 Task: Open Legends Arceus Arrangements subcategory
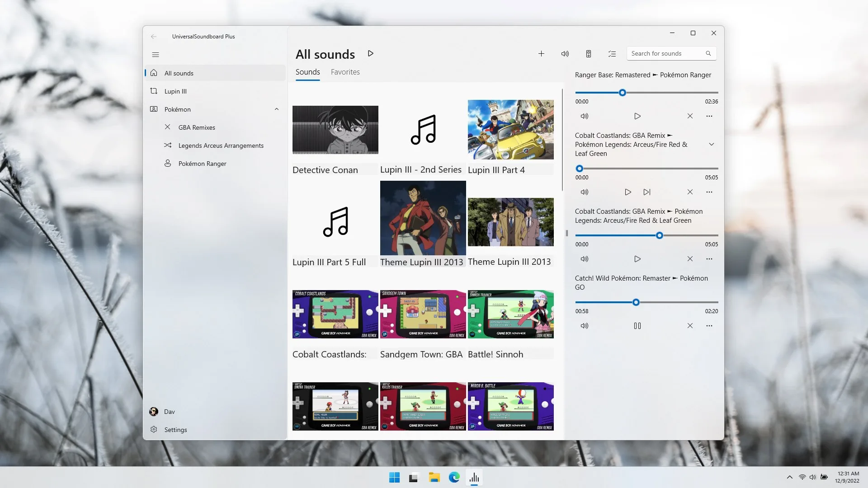[x=215, y=145]
